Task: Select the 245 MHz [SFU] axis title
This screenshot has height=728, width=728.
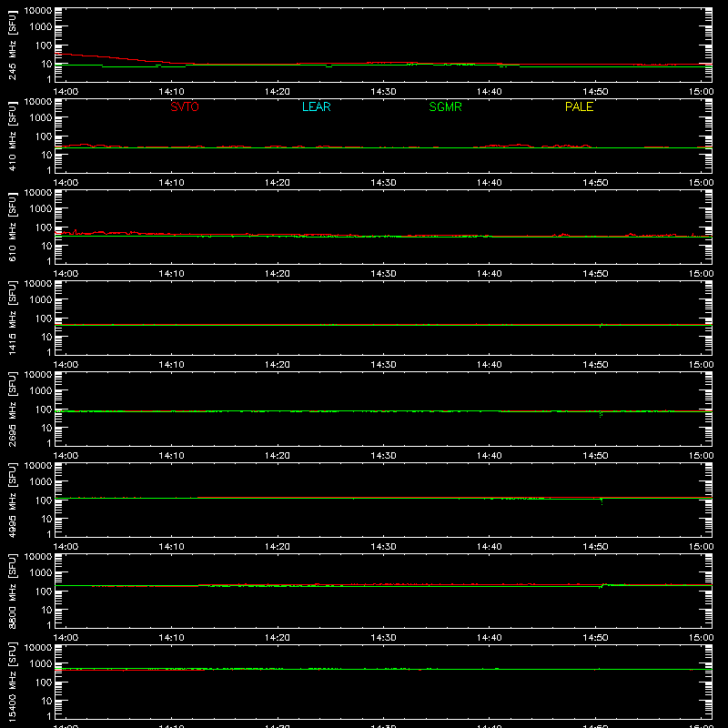Action: click(x=12, y=45)
